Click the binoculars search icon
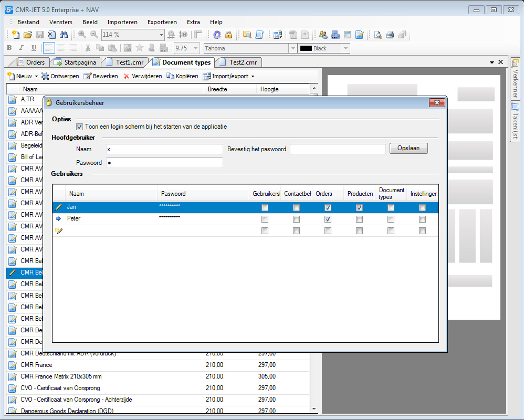The width and height of the screenshot is (524, 420). (64, 35)
